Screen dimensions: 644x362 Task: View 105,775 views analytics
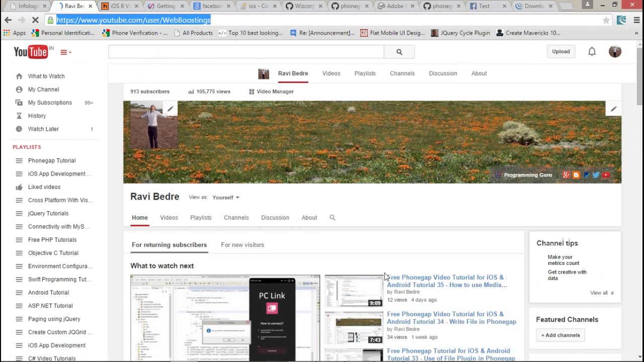tap(209, 92)
